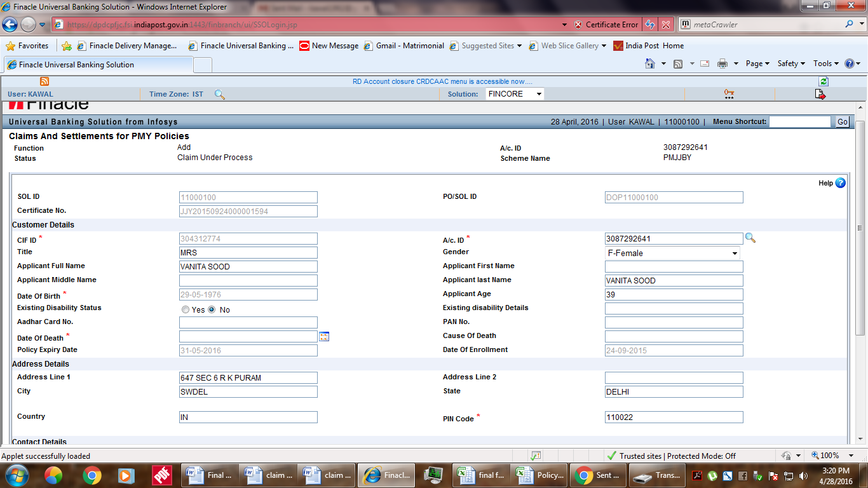Screen dimensions: 868x488
Task: Click into the Cause Of Death field
Action: pos(674,336)
